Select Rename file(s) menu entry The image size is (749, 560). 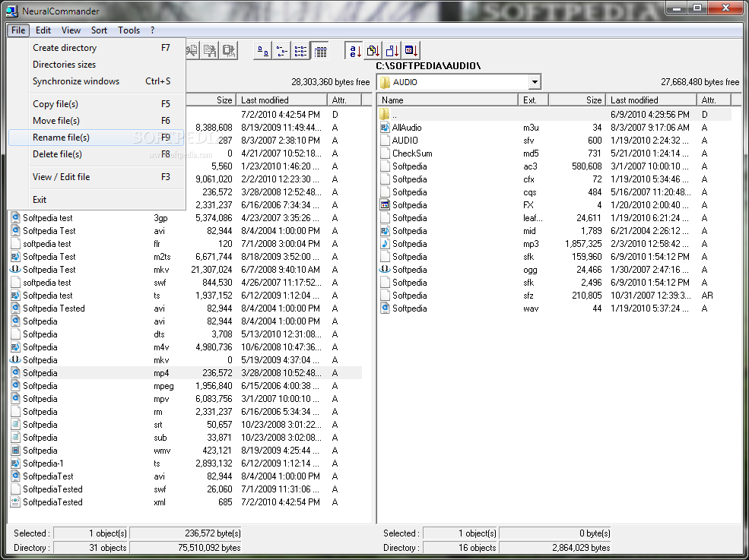(96, 138)
